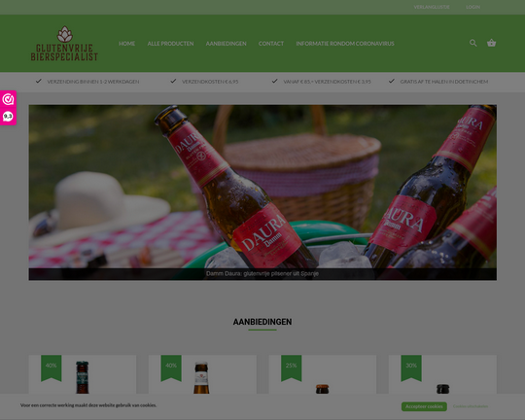Image resolution: width=525 pixels, height=420 pixels.
Task: Click the Glutenvrije Bierspecialist logo
Action: point(64,44)
